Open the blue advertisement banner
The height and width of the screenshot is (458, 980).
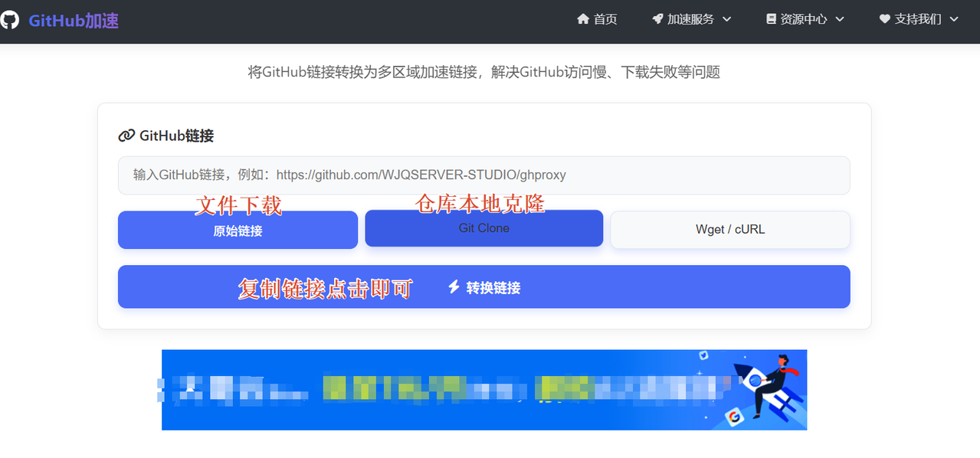(483, 390)
